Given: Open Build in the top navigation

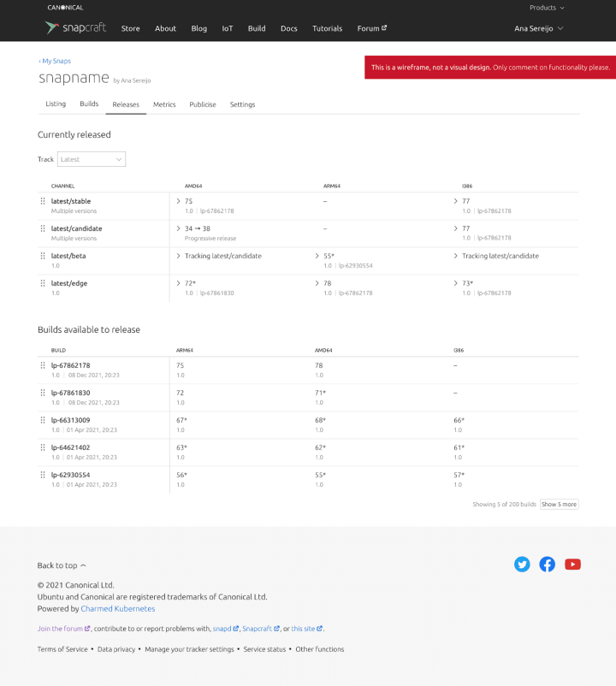Looking at the screenshot, I should (x=257, y=28).
